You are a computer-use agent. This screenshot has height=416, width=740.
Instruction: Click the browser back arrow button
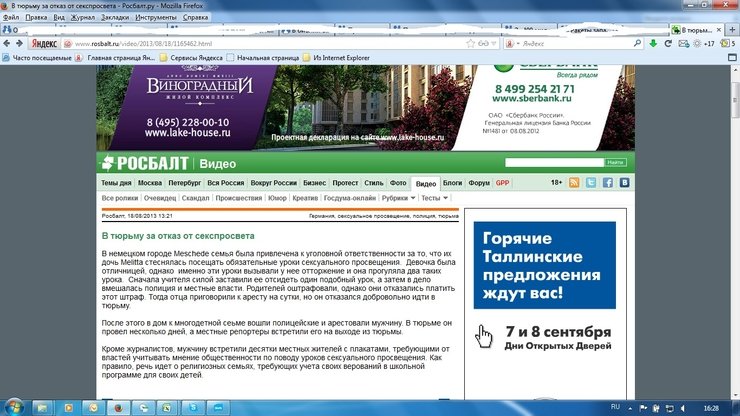(x=8, y=44)
